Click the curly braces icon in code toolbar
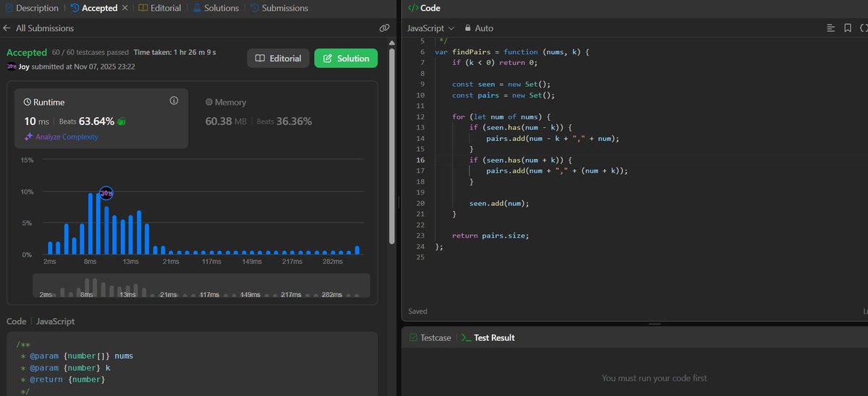The width and height of the screenshot is (868, 396). point(864,28)
